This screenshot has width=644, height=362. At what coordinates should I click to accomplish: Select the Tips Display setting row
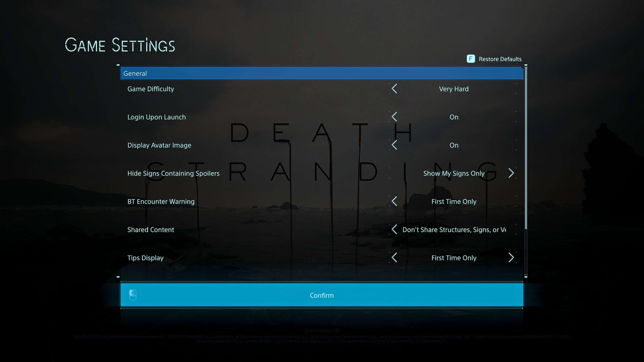click(x=145, y=258)
